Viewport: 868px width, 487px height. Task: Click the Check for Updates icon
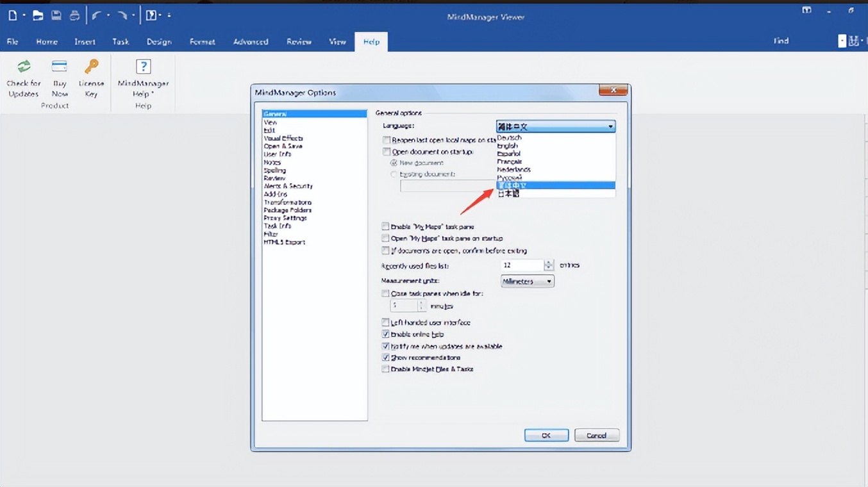tap(24, 67)
